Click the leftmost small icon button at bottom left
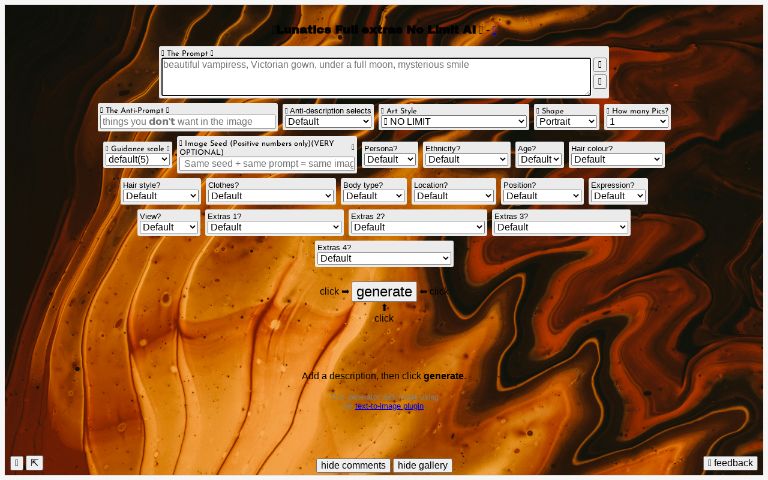The width and height of the screenshot is (768, 480). pyautogui.click(x=16, y=462)
